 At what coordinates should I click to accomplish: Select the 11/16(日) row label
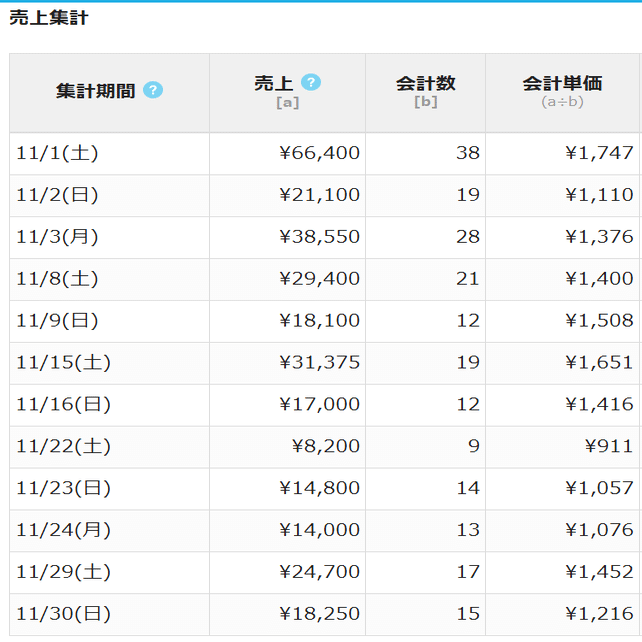(x=63, y=405)
